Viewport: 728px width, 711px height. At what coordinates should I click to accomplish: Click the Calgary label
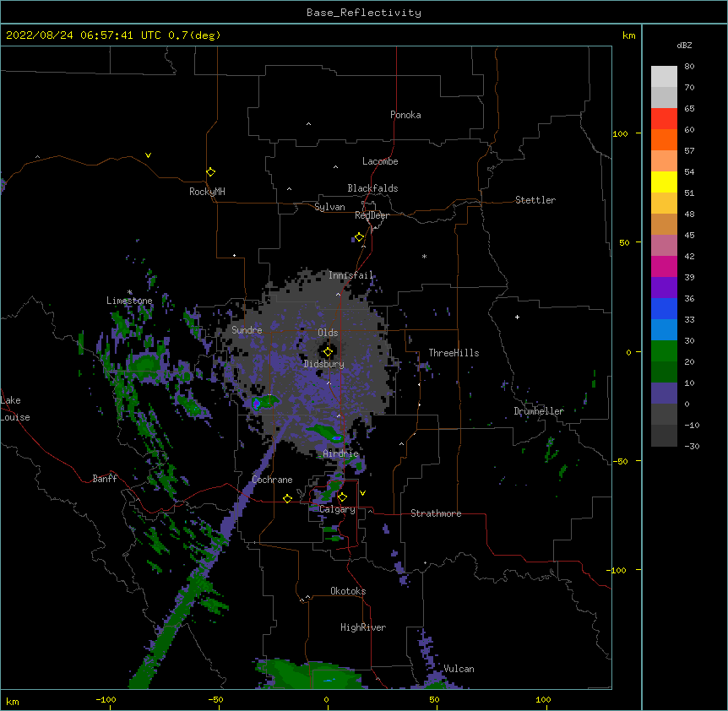(x=337, y=509)
